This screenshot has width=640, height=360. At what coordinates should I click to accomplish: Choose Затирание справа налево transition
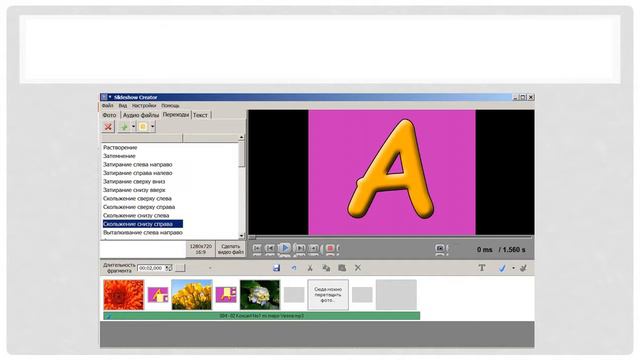pos(138,173)
